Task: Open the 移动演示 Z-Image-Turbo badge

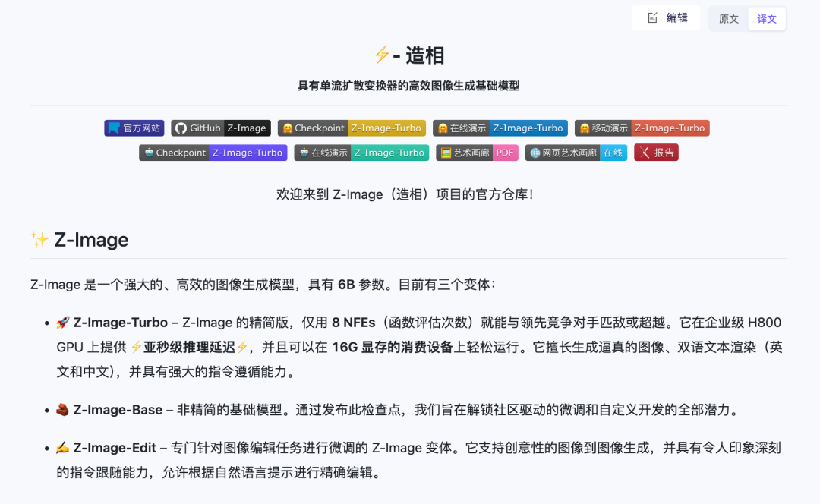Action: (x=642, y=128)
